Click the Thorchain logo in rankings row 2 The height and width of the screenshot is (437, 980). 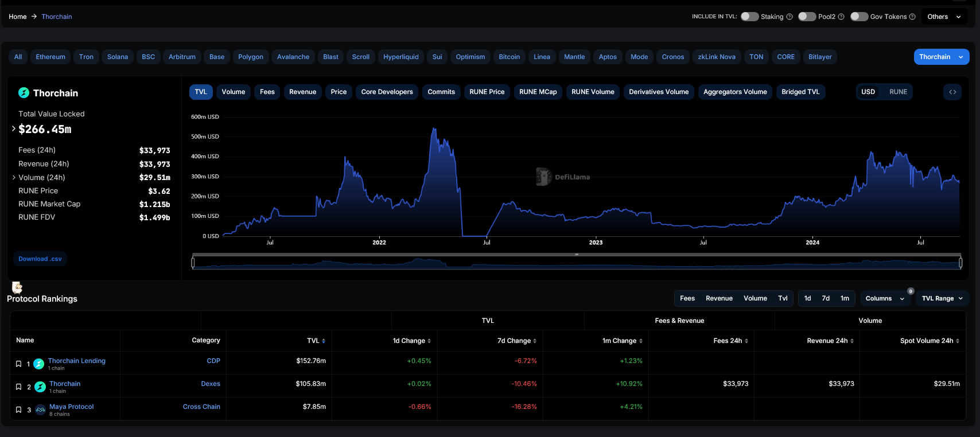point(40,387)
